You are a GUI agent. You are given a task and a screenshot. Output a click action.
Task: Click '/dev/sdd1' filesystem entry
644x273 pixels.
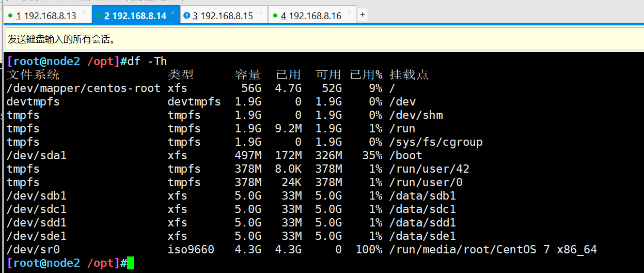37,223
